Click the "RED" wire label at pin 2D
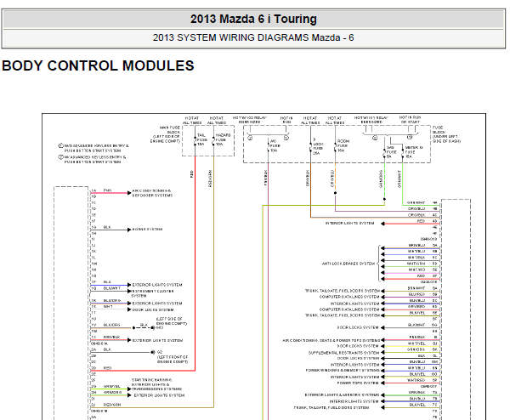The width and height of the screenshot is (510, 420). click(x=107, y=368)
